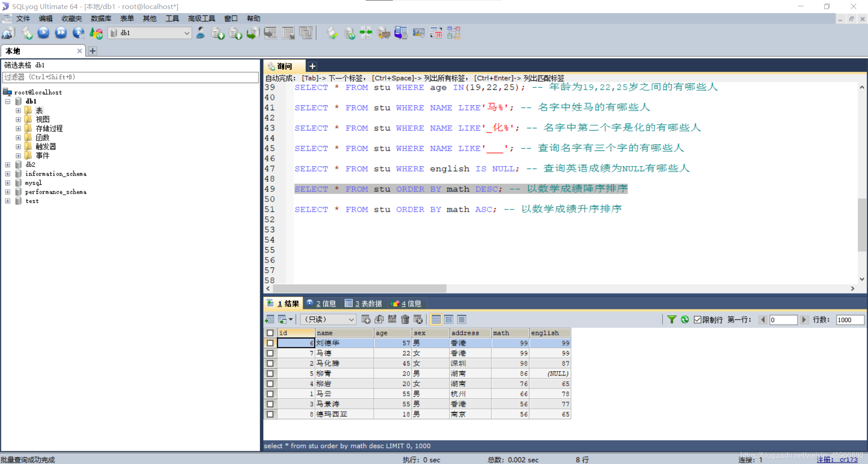Go to next page of rows arrow
The image size is (868, 464).
point(804,319)
